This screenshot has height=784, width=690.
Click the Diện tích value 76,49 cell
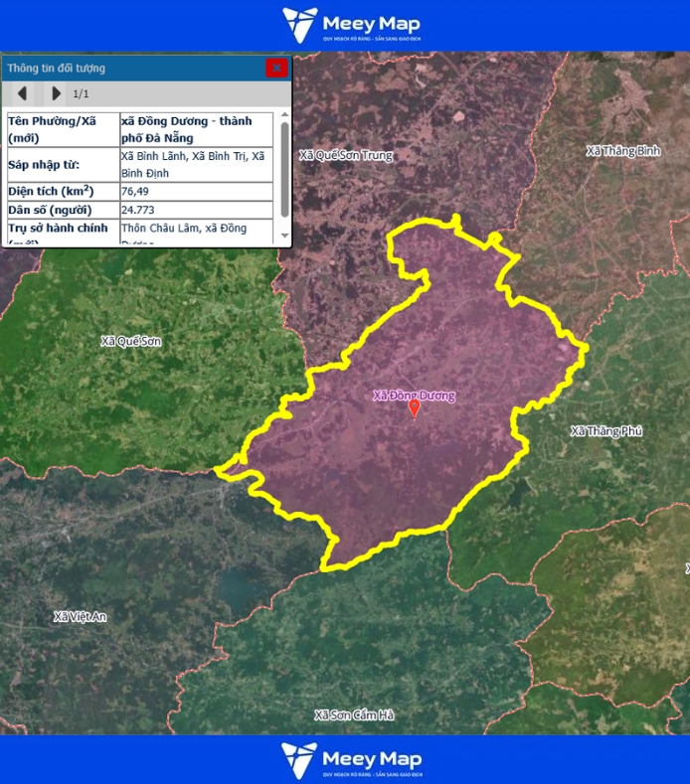[195, 191]
